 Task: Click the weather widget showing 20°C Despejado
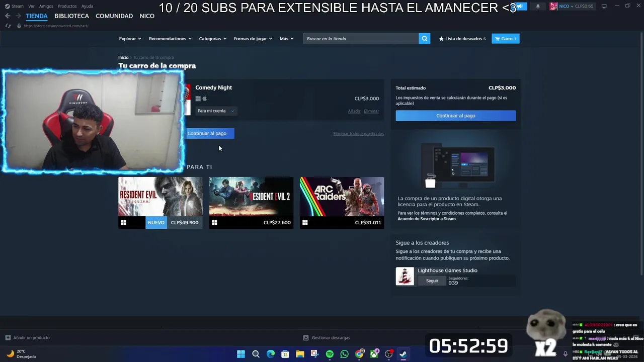pyautogui.click(x=21, y=354)
